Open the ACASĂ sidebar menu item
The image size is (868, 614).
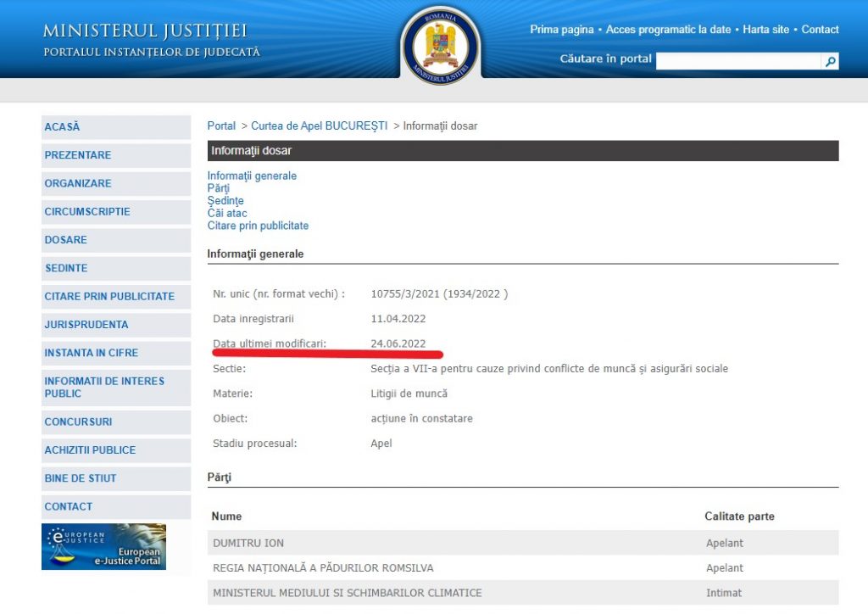[62, 127]
